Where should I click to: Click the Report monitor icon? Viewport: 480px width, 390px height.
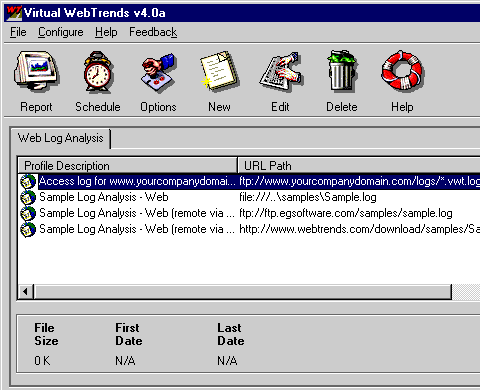(36, 71)
